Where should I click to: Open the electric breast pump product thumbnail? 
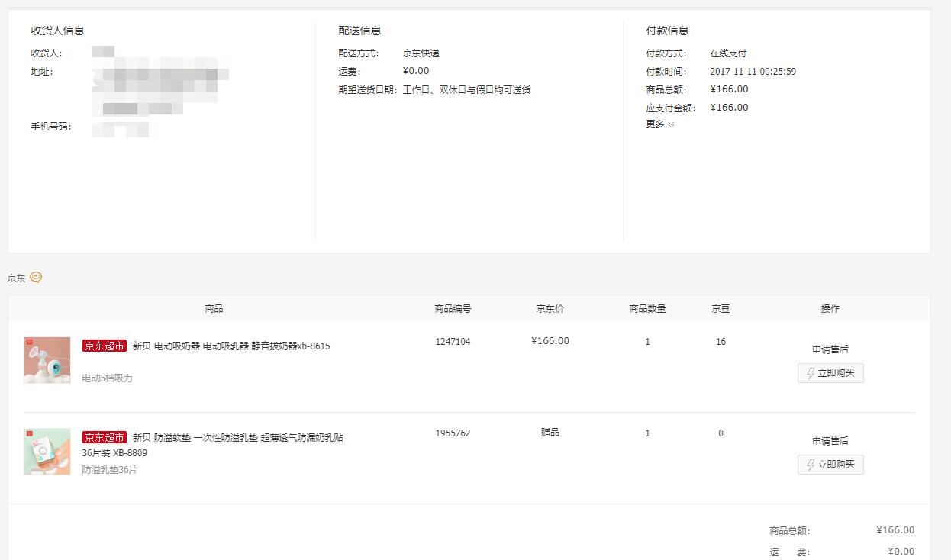[47, 360]
